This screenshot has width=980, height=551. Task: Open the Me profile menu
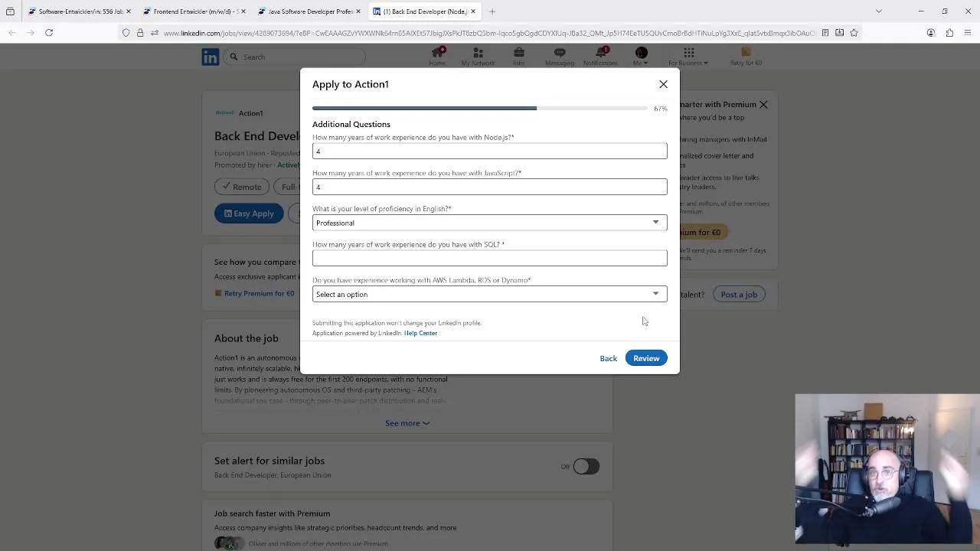pos(641,57)
